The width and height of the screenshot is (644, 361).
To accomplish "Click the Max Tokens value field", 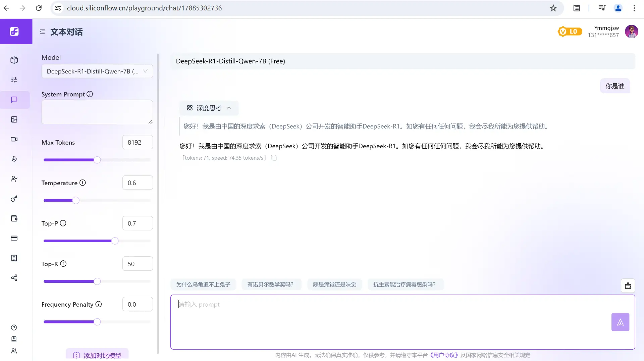I will click(138, 142).
